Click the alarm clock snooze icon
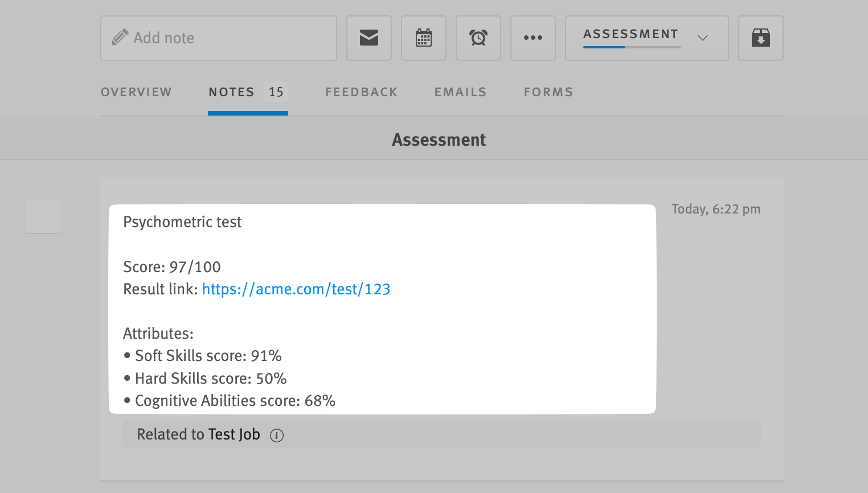The height and width of the screenshot is (493, 868). coord(478,38)
